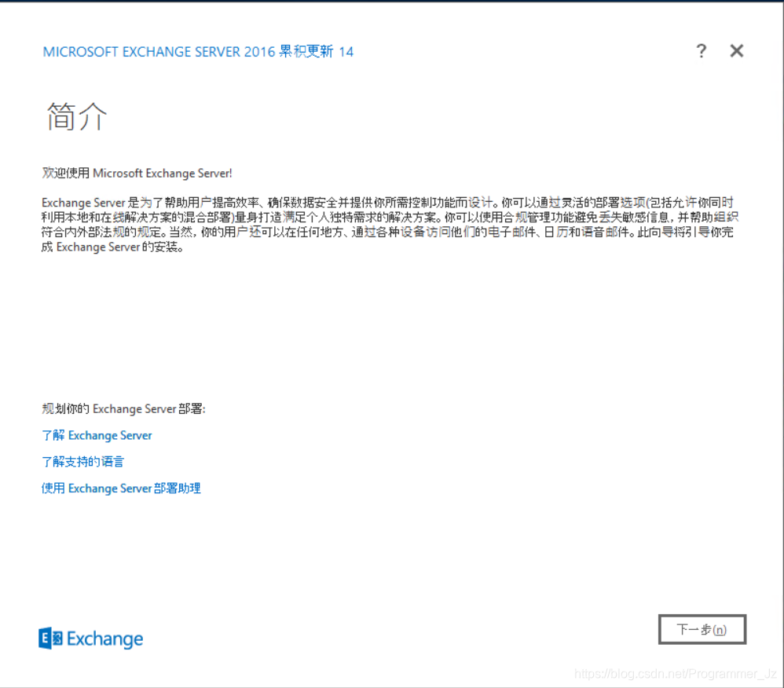Click the 欢迎使用 Microsoft Exchange Server! line
784x688 pixels.
(x=137, y=173)
